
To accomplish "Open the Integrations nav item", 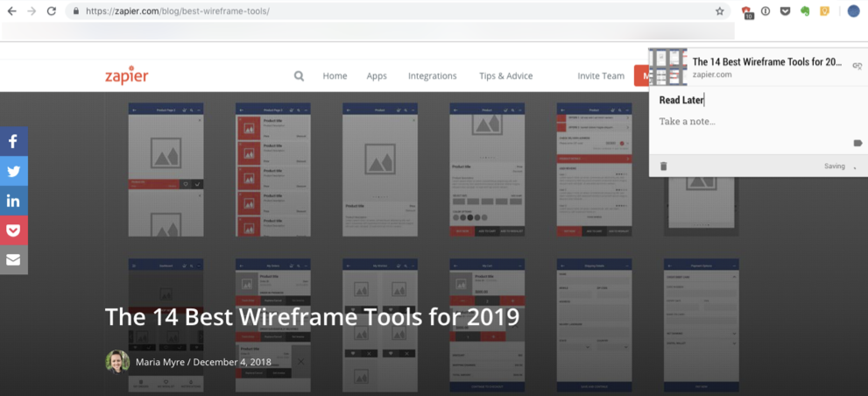I will (432, 76).
